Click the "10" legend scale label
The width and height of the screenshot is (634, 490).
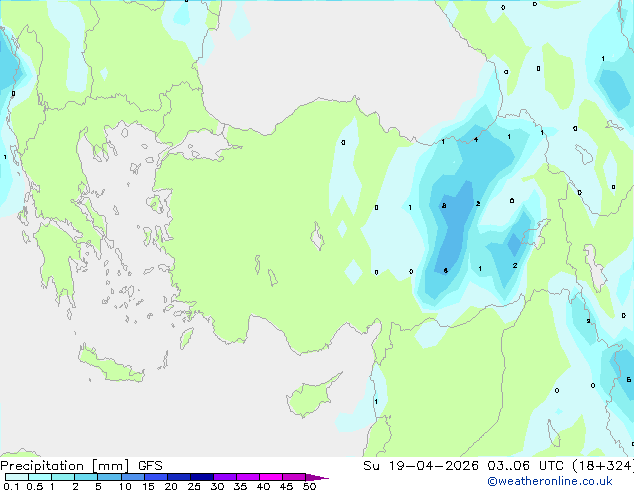(x=125, y=486)
